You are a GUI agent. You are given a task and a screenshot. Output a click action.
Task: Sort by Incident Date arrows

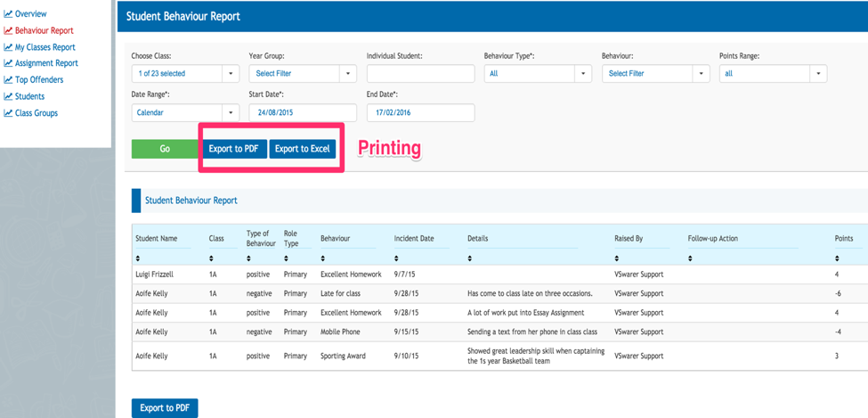click(396, 258)
